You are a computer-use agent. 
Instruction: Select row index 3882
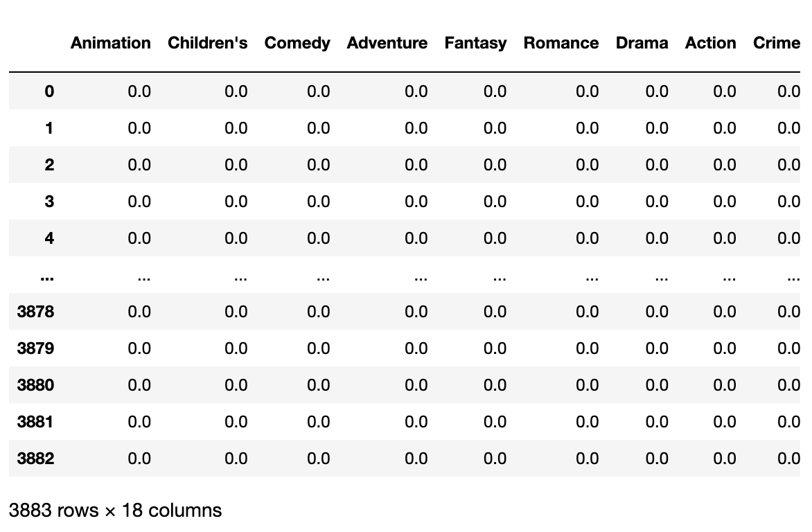pos(36,459)
